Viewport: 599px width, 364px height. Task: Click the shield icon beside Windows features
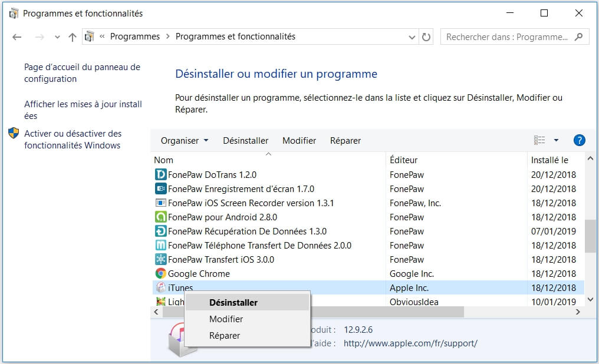(14, 133)
